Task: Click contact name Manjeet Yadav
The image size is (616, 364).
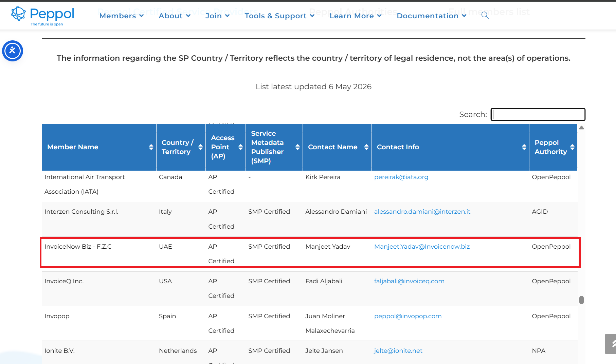Action: pyautogui.click(x=328, y=247)
